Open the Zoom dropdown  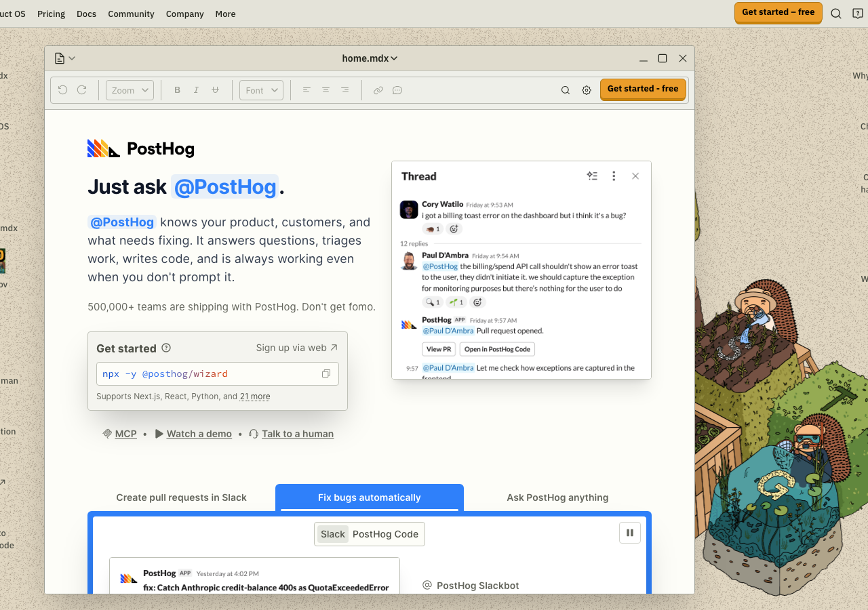pos(130,90)
